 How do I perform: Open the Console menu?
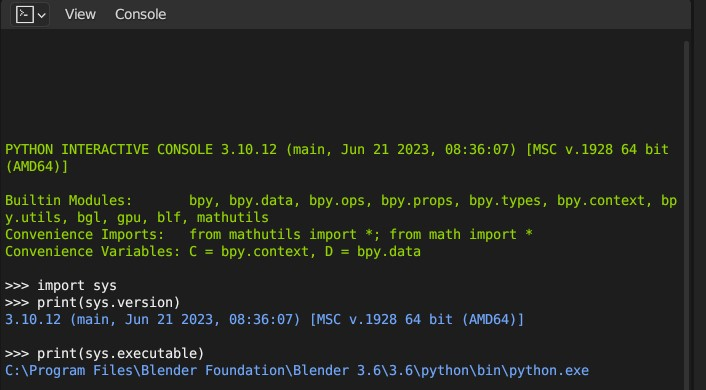(x=140, y=14)
